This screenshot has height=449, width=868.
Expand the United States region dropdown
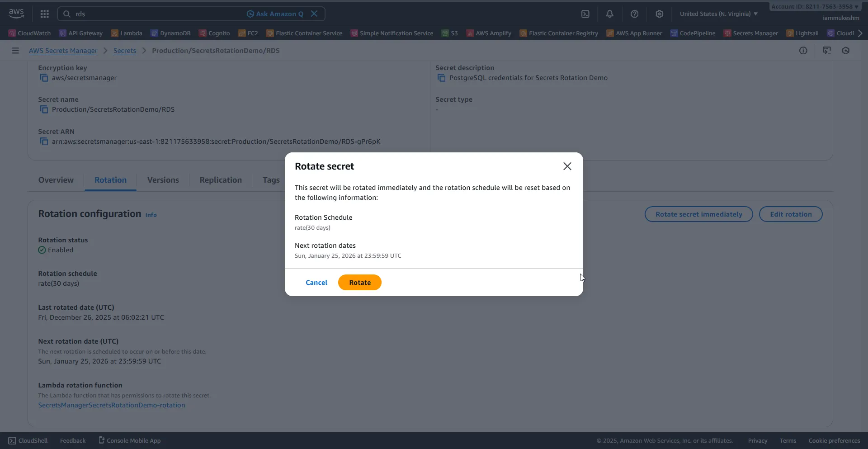[x=718, y=14]
